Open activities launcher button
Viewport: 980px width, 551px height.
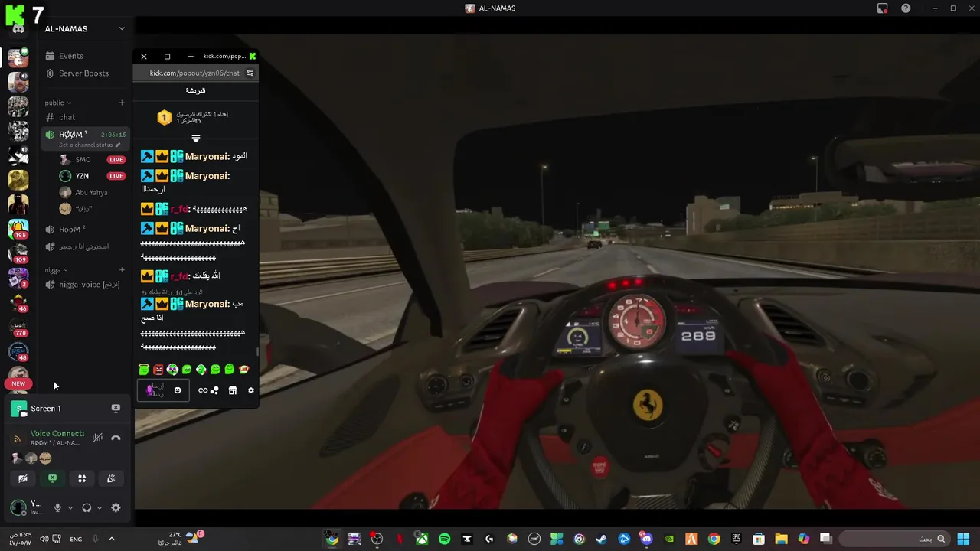pyautogui.click(x=82, y=478)
